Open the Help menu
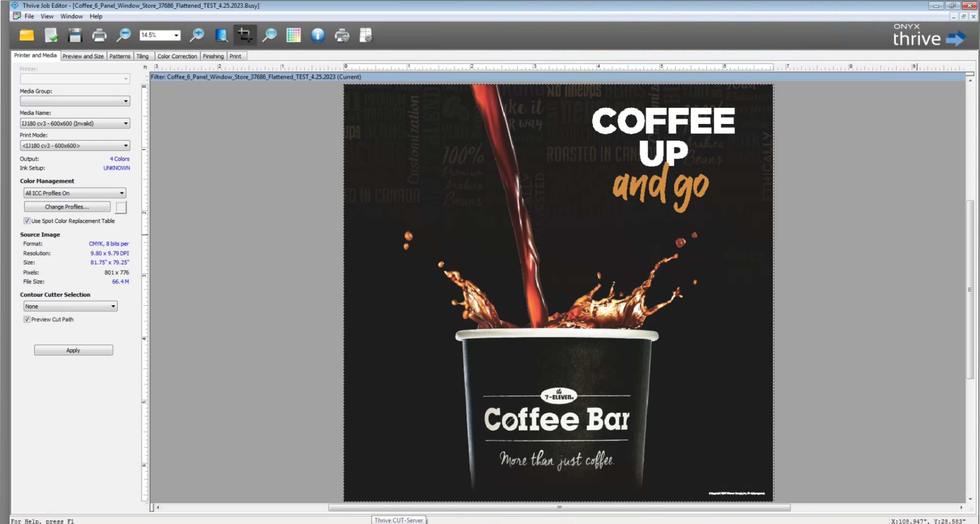The image size is (980, 524). [x=96, y=16]
